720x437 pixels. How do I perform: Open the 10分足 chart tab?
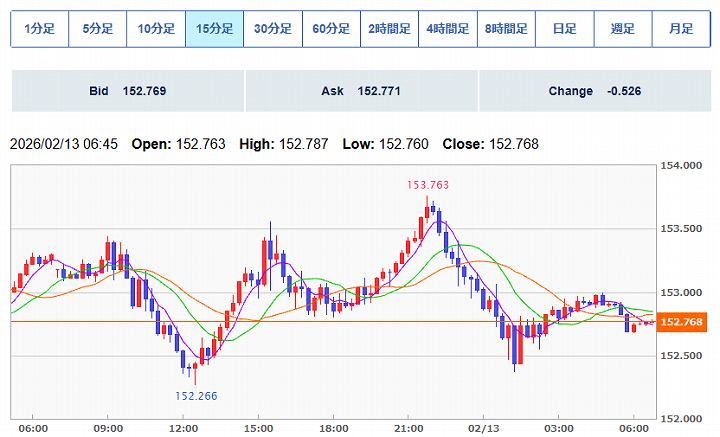click(x=156, y=29)
